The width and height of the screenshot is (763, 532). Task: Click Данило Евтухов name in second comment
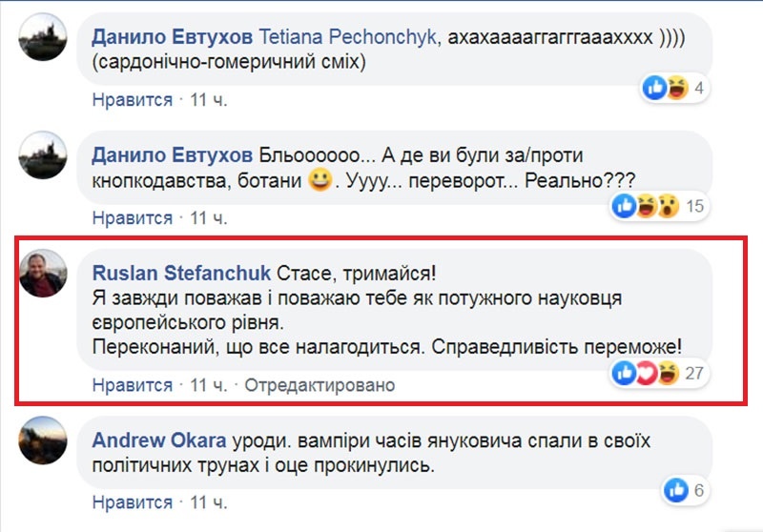click(172, 154)
